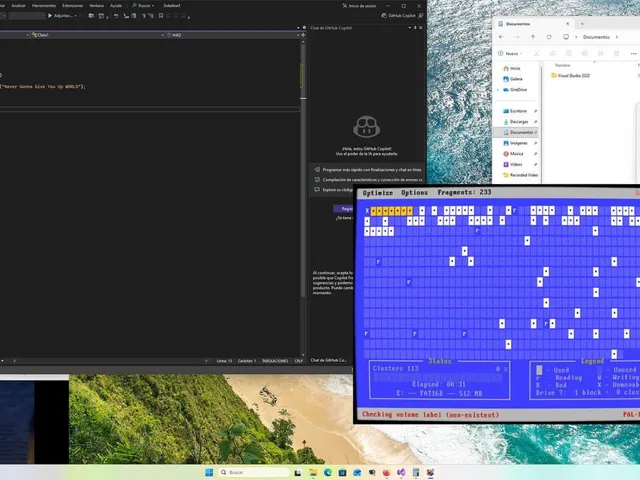The image size is (640, 480).
Task: Open the Ventana menu
Action: (96, 6)
